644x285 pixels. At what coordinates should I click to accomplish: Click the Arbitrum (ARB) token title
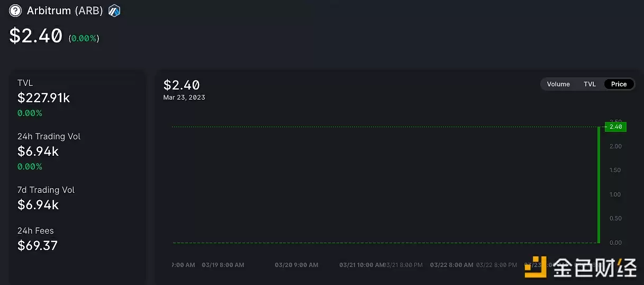click(64, 11)
